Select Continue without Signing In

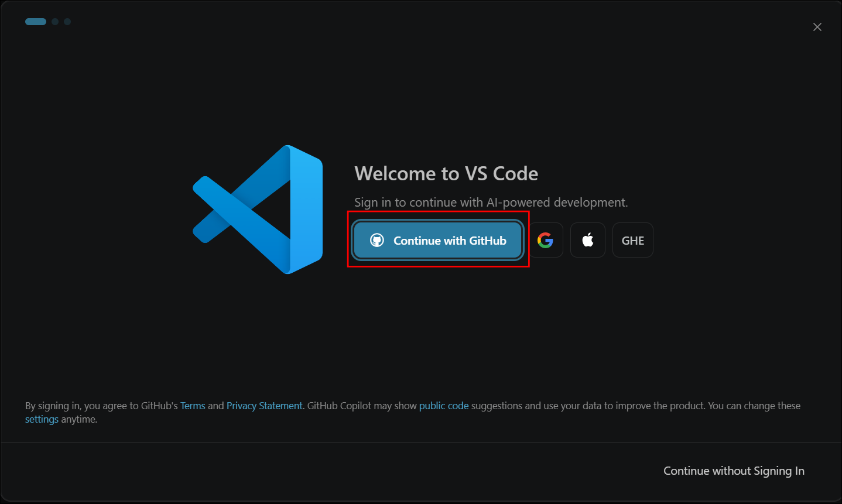pos(734,471)
